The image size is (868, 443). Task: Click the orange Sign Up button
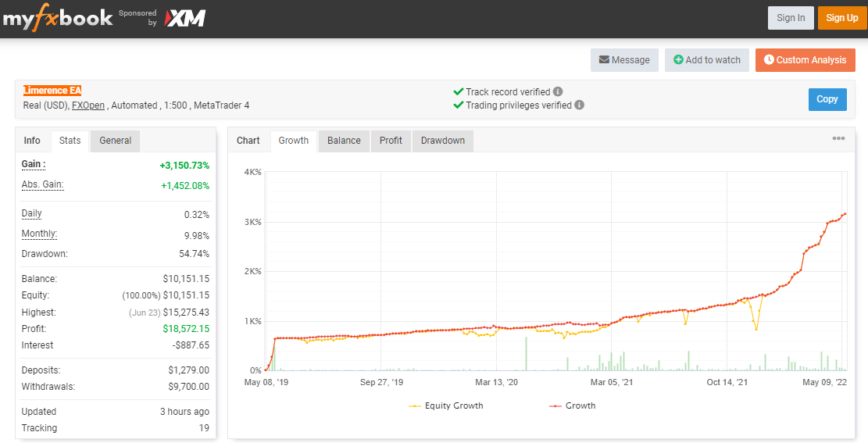[842, 18]
